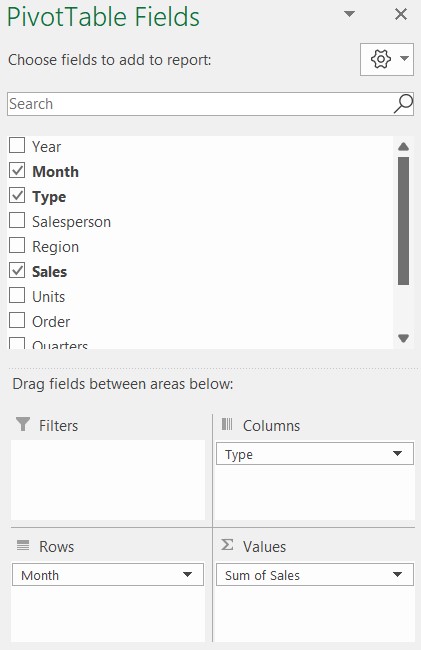The width and height of the screenshot is (421, 650).
Task: Click the search magnifier icon
Action: click(x=403, y=104)
